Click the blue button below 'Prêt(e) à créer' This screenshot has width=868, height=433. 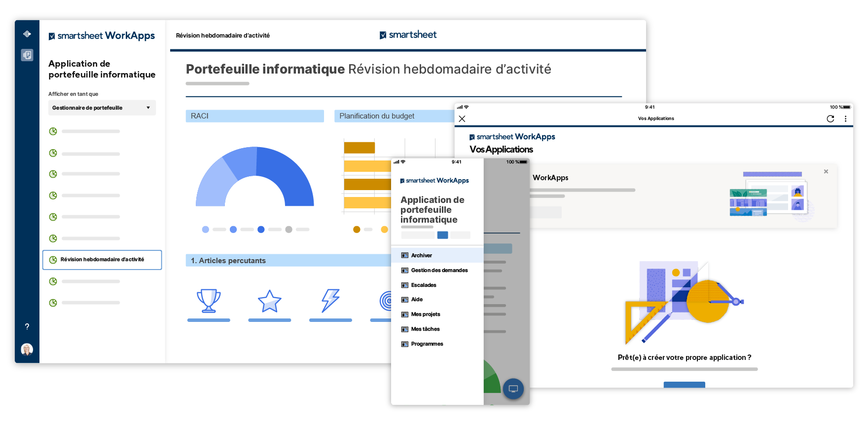(x=684, y=385)
